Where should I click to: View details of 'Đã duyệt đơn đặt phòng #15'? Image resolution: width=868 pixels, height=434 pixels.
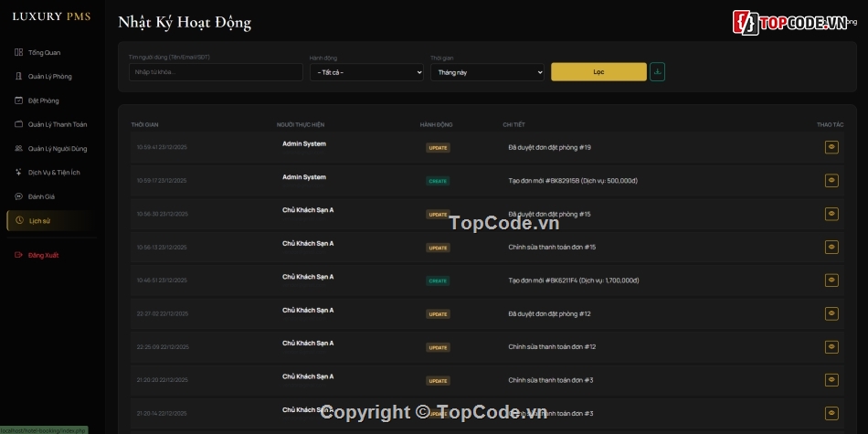[x=831, y=214]
